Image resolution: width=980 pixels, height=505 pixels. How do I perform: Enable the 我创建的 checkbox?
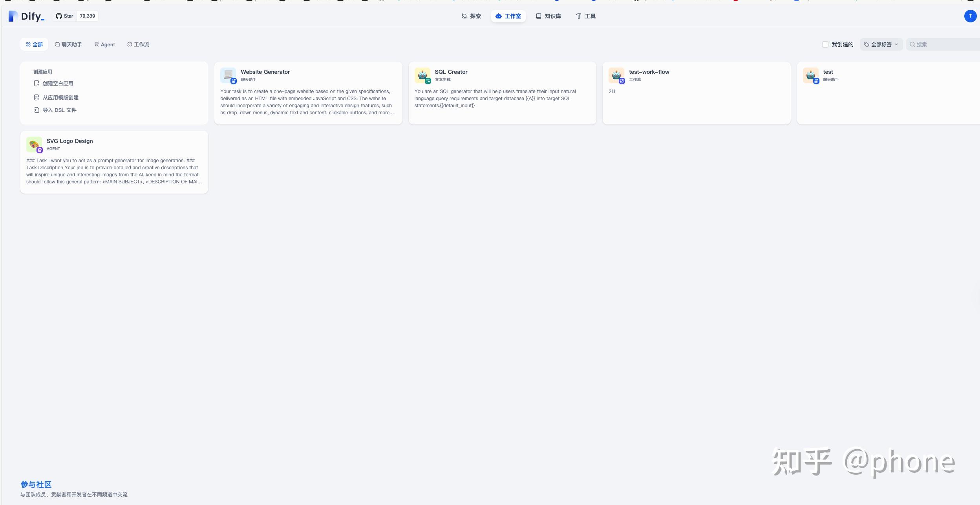pos(825,44)
